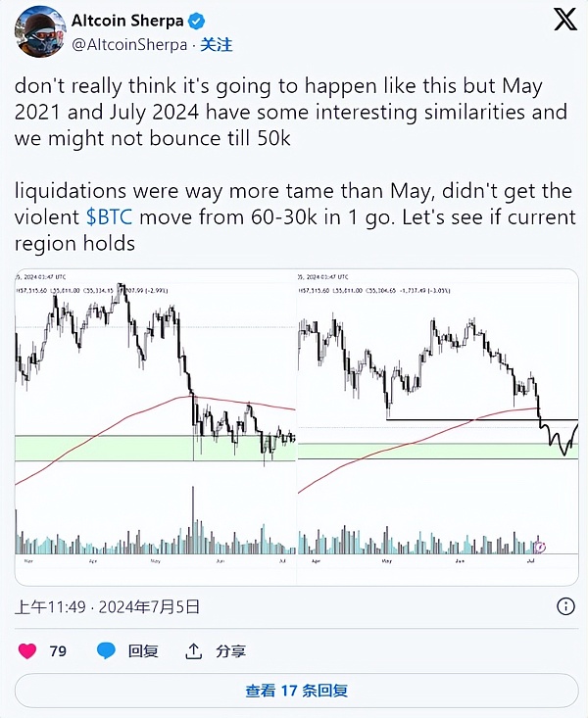Click the Altcoin Sherpa display name
Image resolution: width=588 pixels, height=718 pixels.
[125, 21]
